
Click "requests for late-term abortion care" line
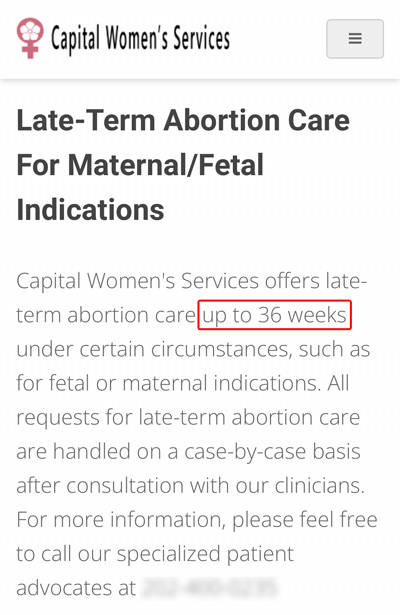click(188, 417)
